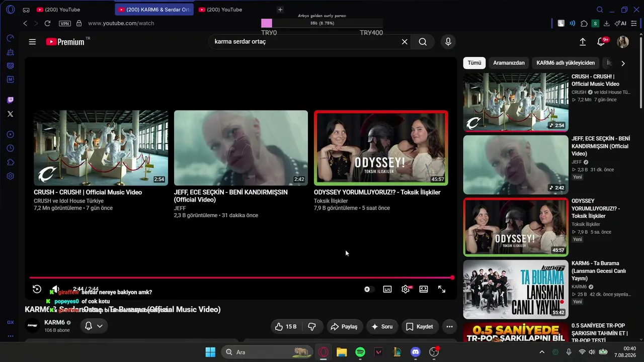Open the Windows Start menu
The height and width of the screenshot is (362, 644).
point(210,352)
